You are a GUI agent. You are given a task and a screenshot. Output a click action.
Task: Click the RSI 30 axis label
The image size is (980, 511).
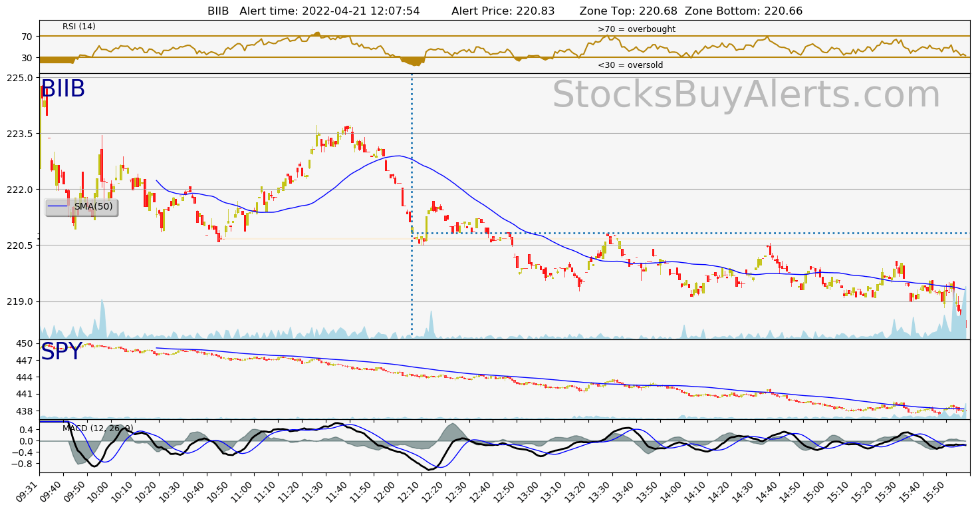27,58
